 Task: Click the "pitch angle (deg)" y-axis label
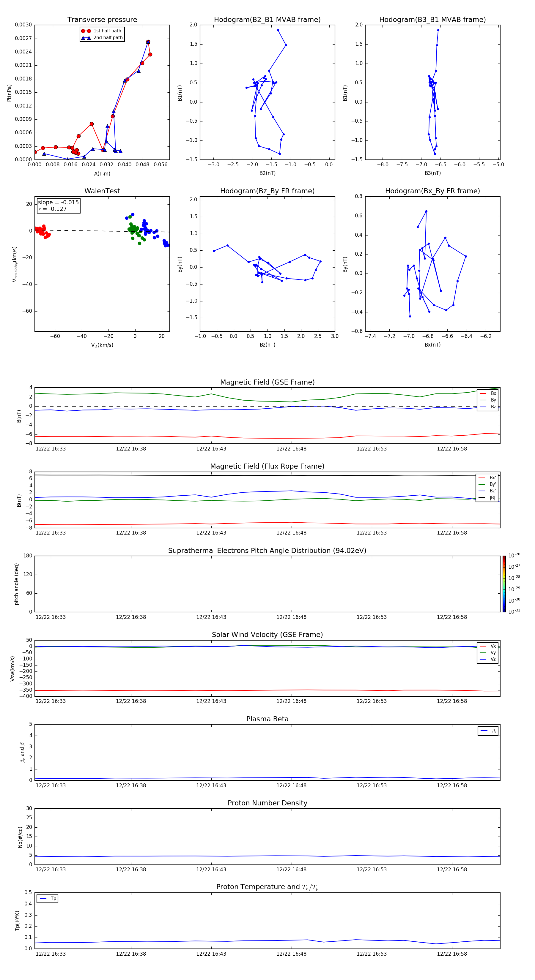(x=16, y=584)
